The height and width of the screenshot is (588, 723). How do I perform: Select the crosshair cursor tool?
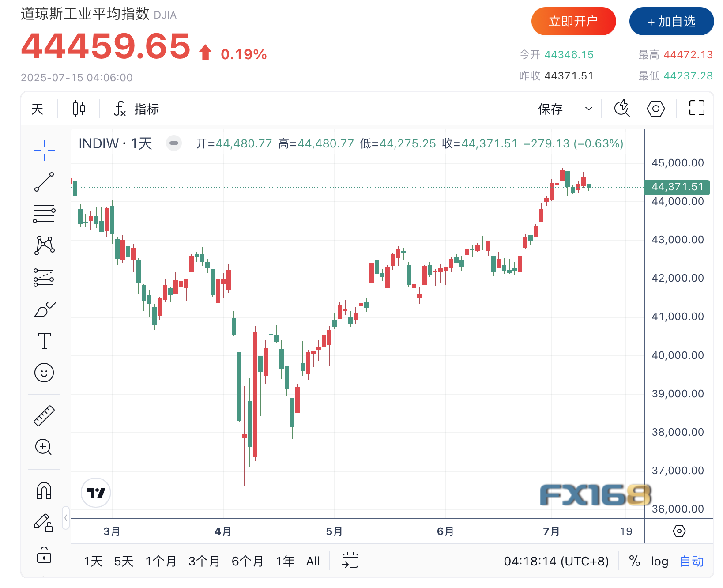tap(44, 151)
